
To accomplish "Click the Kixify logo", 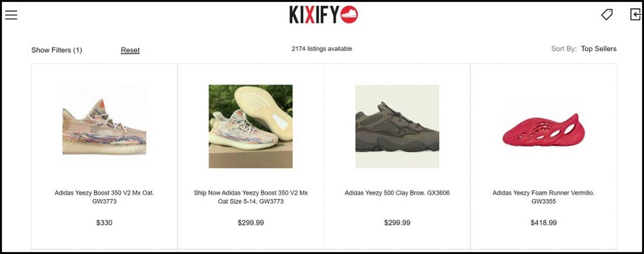I will point(324,15).
